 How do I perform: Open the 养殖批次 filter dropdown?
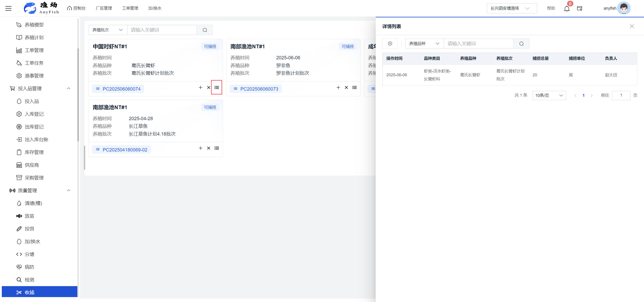click(108, 30)
